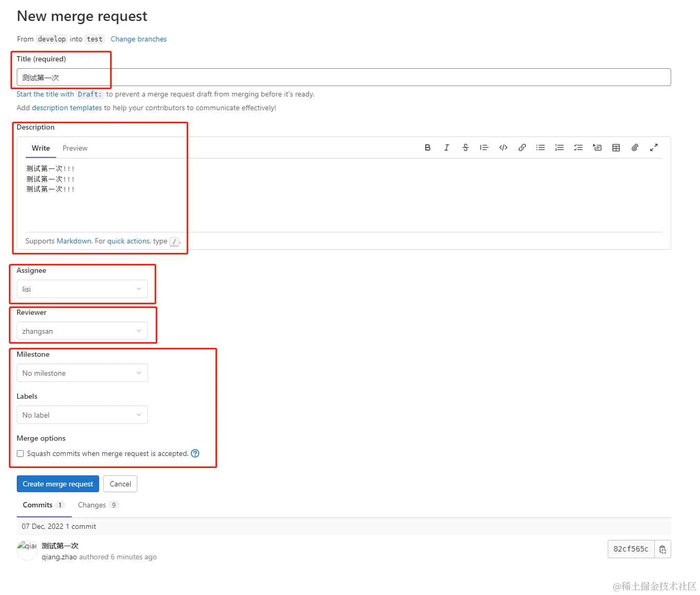The height and width of the screenshot is (595, 700).
Task: Open the Labels dropdown
Action: 82,415
